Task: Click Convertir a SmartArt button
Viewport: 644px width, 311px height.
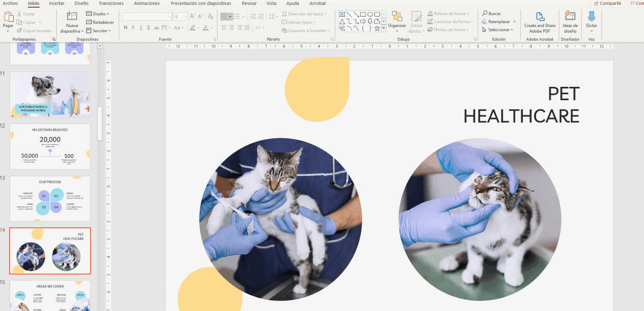Action: pyautogui.click(x=305, y=31)
